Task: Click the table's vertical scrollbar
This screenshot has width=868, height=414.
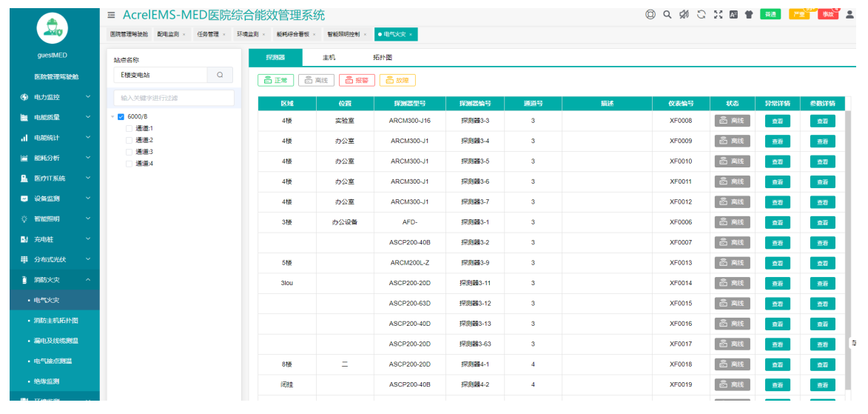Action: pyautogui.click(x=848, y=222)
